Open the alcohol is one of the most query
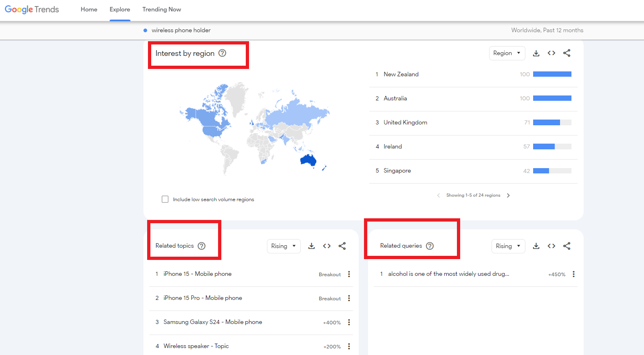Viewport: 644px width, 355px height. click(448, 274)
